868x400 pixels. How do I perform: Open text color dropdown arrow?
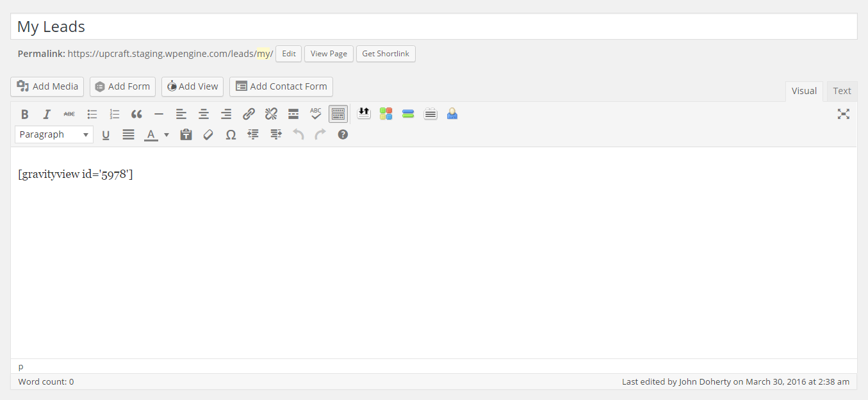tap(167, 134)
